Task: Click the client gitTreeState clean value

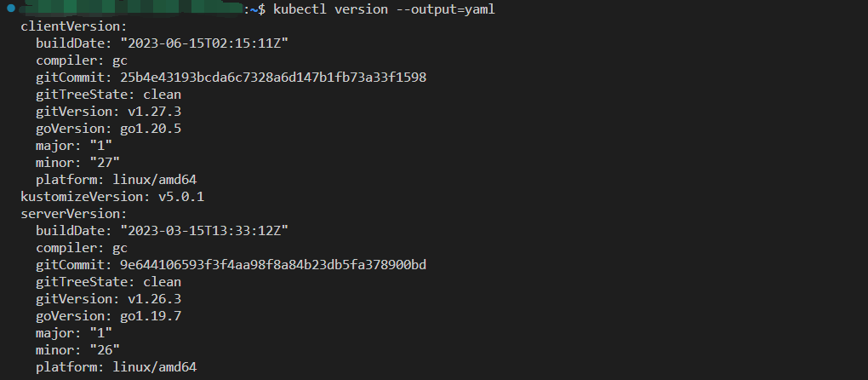Action: [163, 95]
